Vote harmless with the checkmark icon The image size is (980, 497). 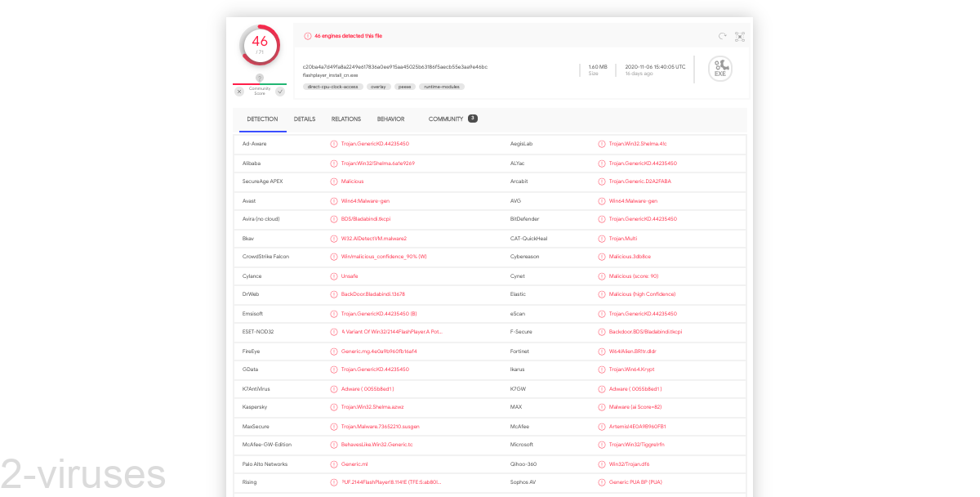280,92
